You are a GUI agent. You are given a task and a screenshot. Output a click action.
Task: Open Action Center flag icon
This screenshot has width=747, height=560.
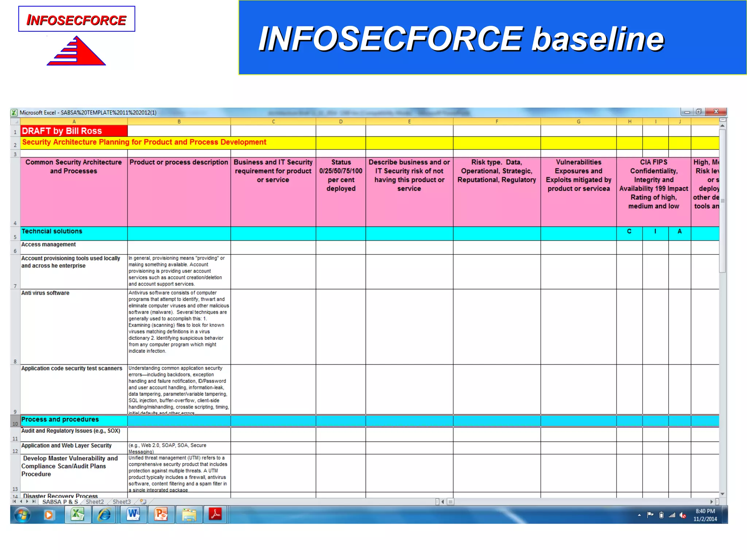click(650, 515)
